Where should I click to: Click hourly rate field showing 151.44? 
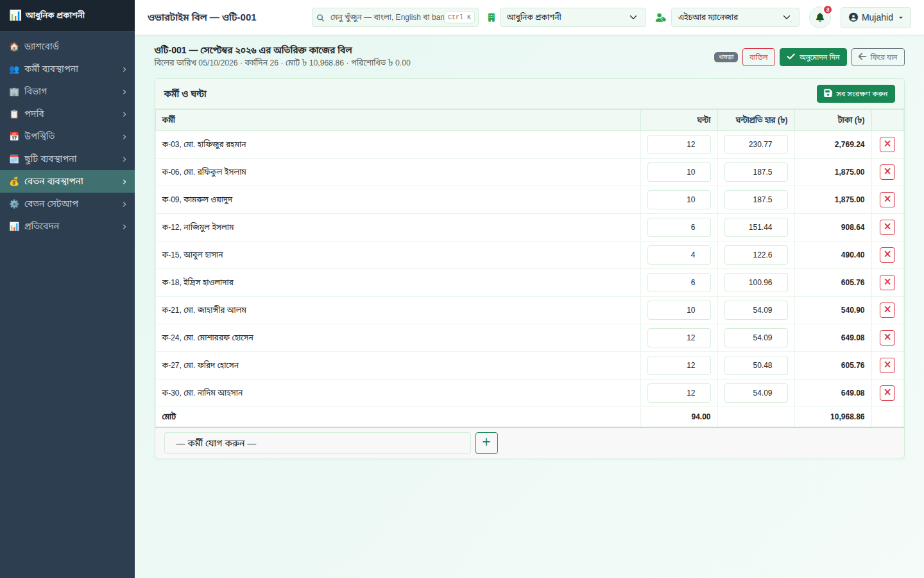point(756,227)
